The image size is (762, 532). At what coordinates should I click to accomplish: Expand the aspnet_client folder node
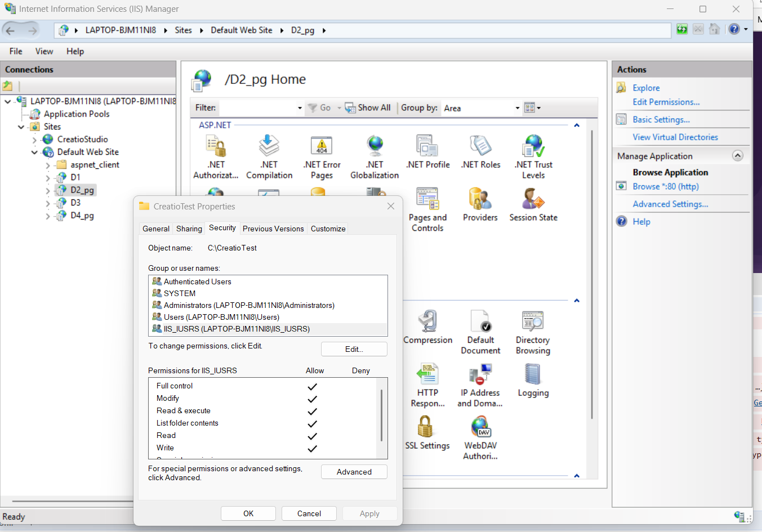[x=48, y=166]
